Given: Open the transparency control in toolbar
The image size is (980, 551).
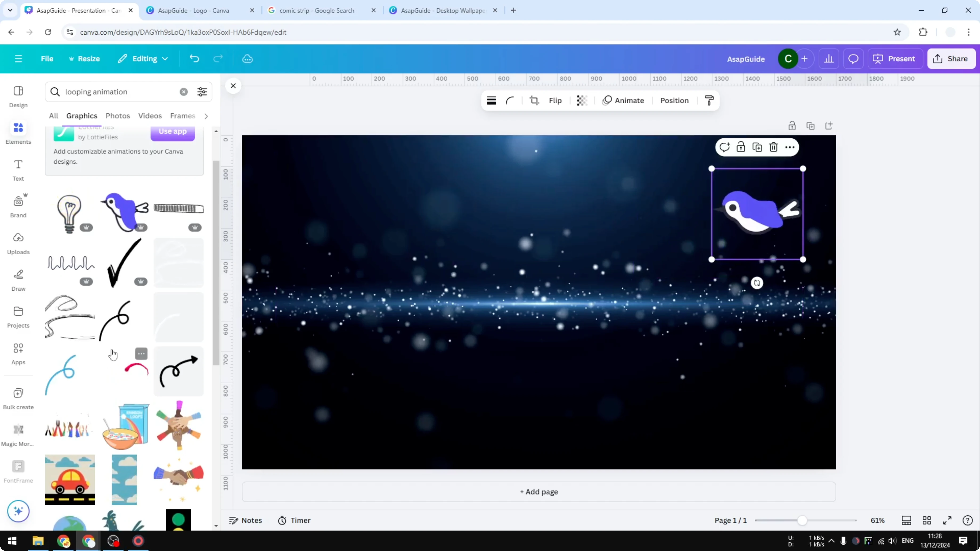Looking at the screenshot, I should (582, 100).
